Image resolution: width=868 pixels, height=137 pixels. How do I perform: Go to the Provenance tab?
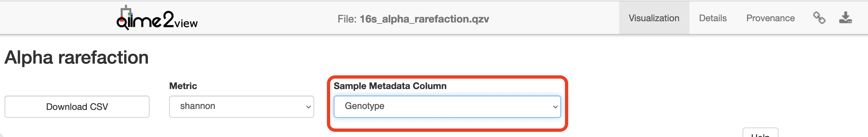[770, 18]
